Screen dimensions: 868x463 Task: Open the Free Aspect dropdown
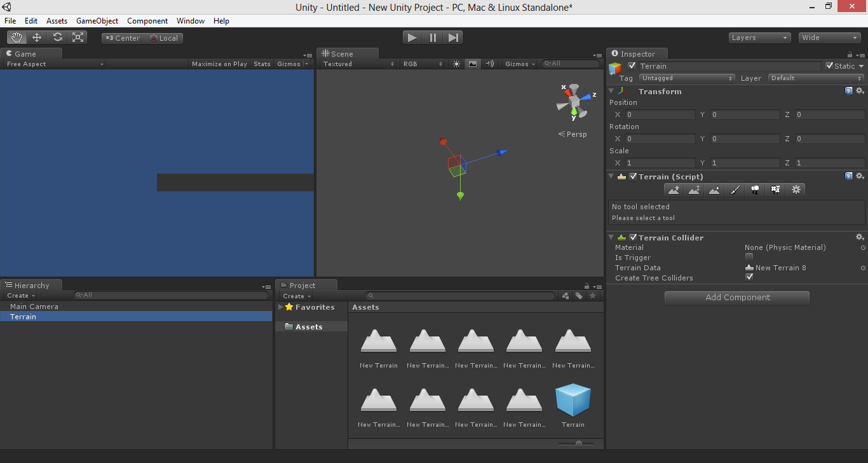55,64
